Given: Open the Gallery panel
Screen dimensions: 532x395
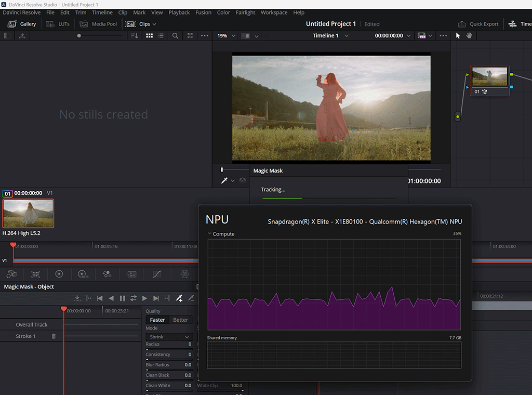Looking at the screenshot, I should 22,24.
